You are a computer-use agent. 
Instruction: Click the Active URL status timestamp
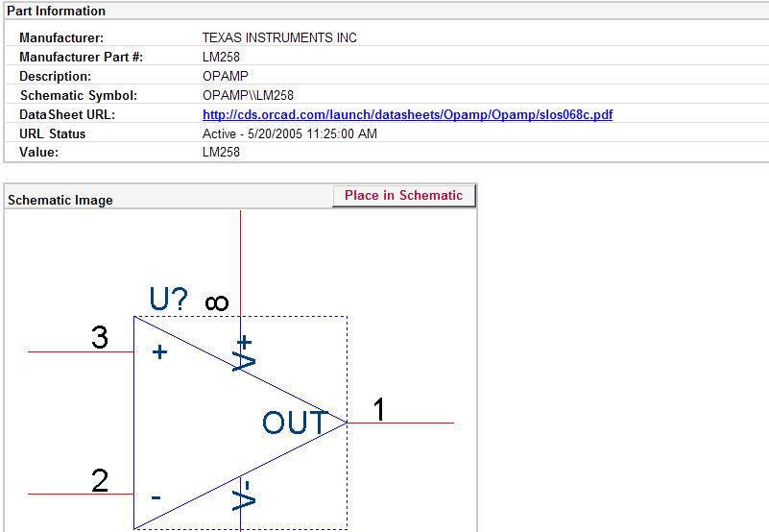[x=289, y=133]
